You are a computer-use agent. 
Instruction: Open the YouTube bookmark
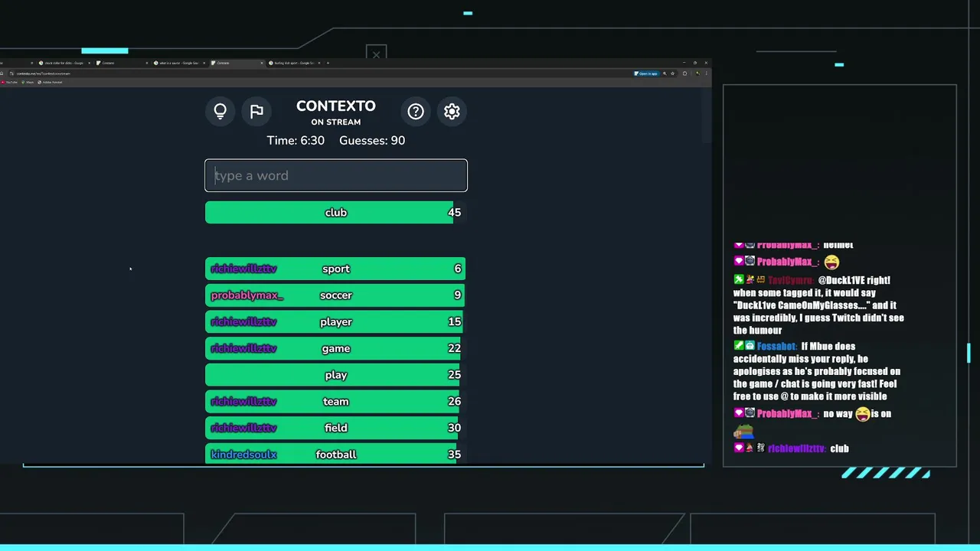(10, 82)
